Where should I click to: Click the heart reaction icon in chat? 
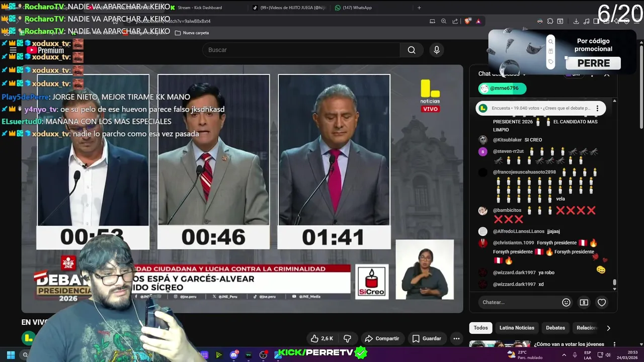click(602, 302)
